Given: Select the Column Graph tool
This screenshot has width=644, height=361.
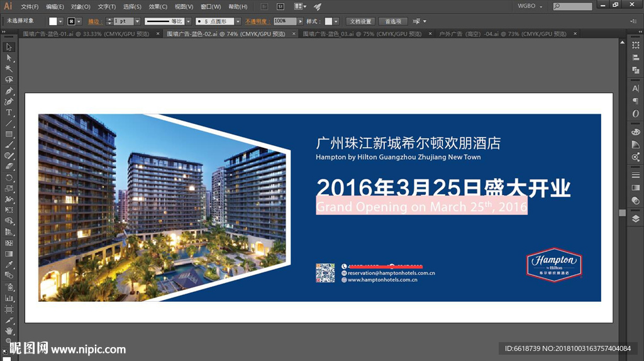Looking at the screenshot, I should click(9, 298).
